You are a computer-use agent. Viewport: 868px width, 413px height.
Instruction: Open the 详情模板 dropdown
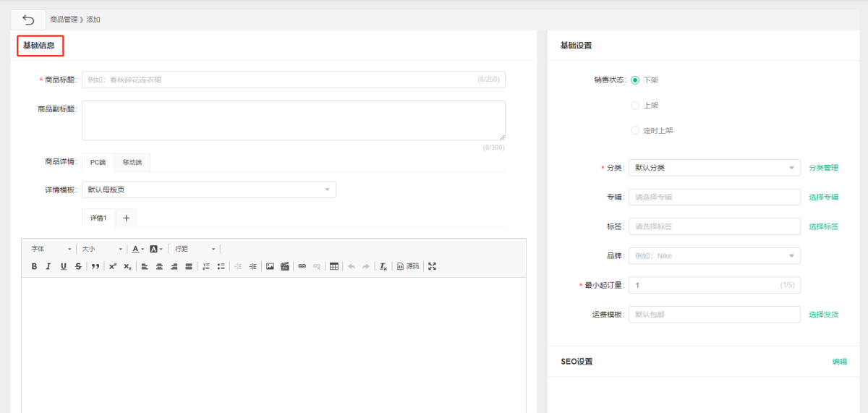point(208,190)
